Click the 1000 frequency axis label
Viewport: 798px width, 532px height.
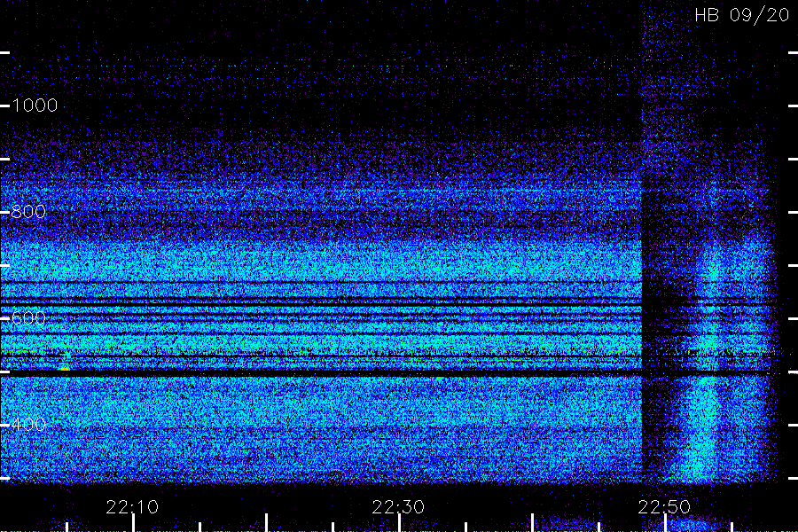point(35,106)
